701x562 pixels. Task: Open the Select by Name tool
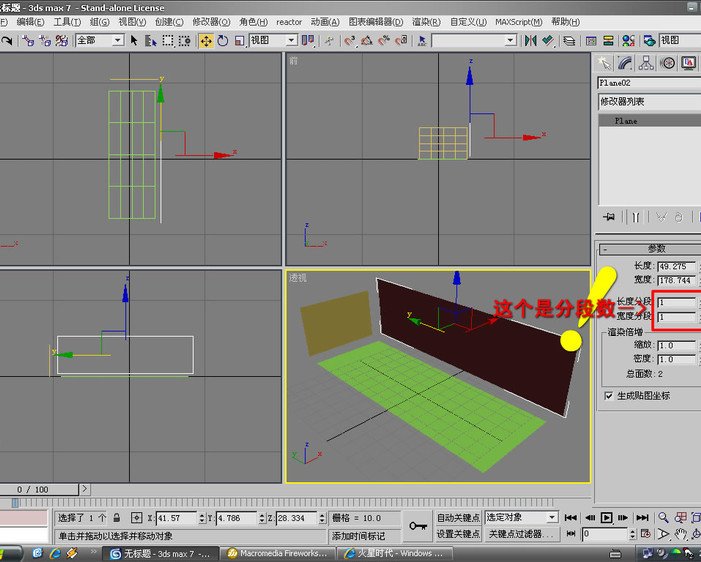151,41
